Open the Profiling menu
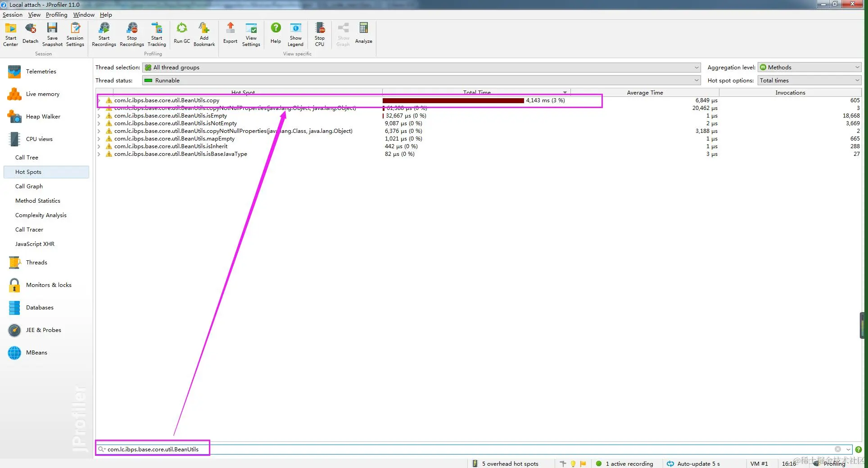 click(56, 15)
